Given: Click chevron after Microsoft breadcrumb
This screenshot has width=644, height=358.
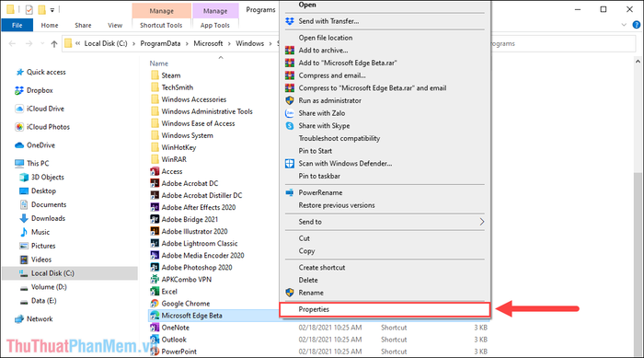Looking at the screenshot, I should point(229,43).
